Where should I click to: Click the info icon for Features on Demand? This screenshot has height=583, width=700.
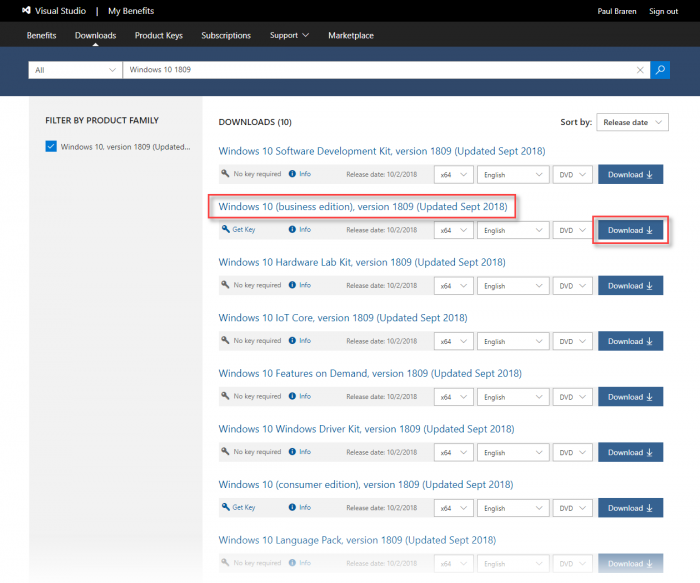click(x=292, y=396)
